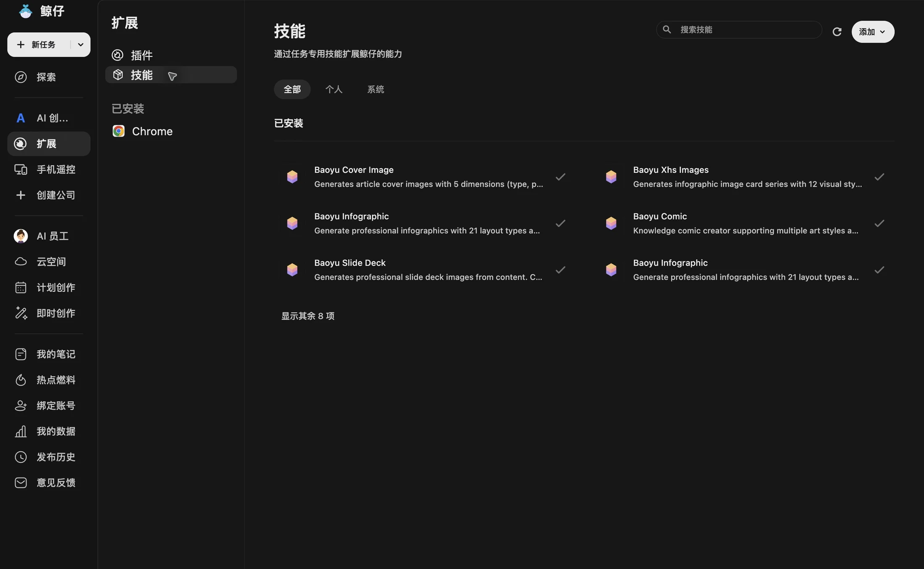Toggle checkmark for Baoyu Xhs Images

click(879, 177)
